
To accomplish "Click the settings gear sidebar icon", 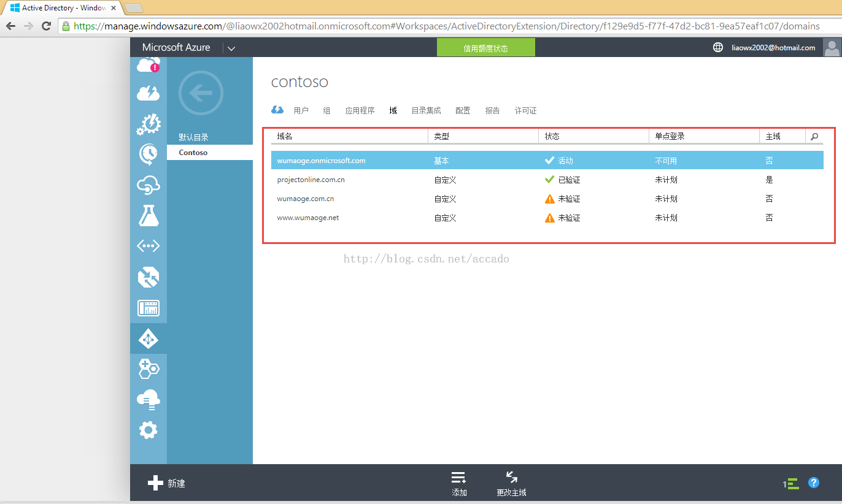I will point(148,430).
